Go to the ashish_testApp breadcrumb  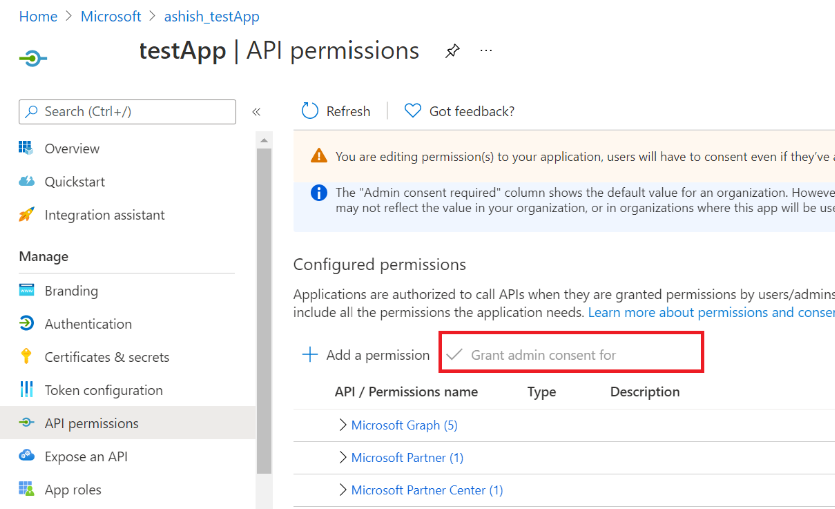pos(211,17)
